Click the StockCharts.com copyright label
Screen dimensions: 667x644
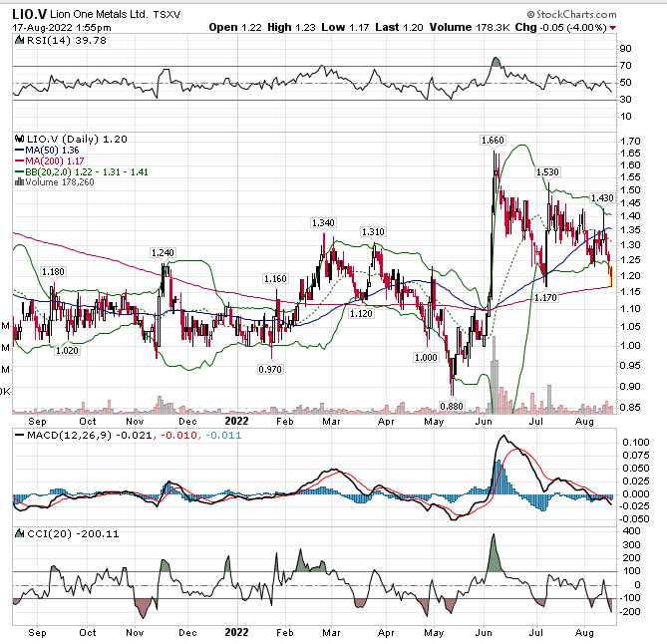(x=571, y=15)
